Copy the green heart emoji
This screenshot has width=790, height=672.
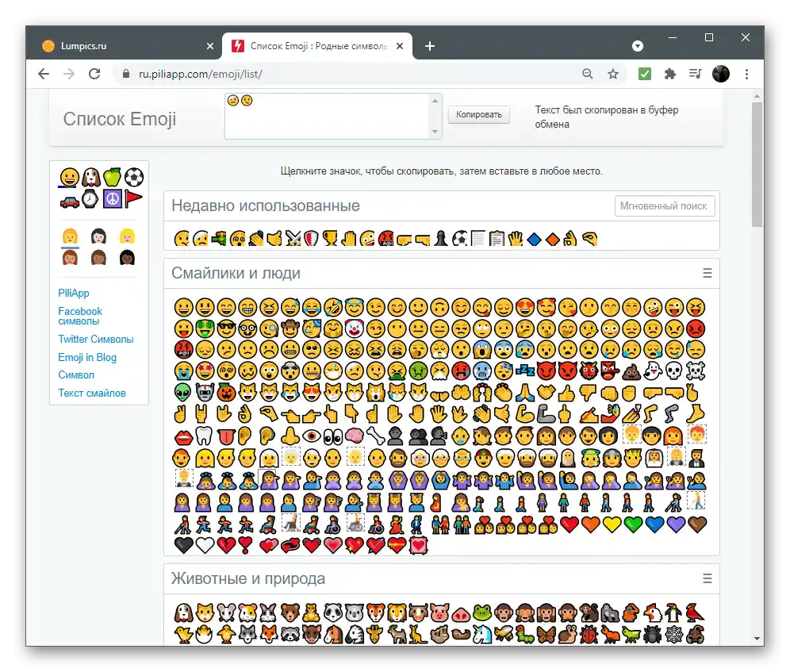[x=633, y=524]
